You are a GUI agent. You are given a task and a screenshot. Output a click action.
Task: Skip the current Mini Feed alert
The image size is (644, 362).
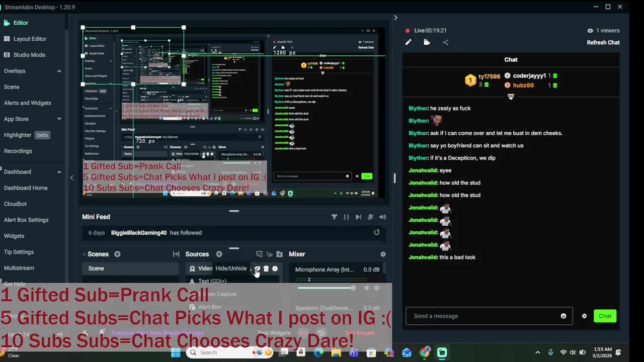pos(358,217)
